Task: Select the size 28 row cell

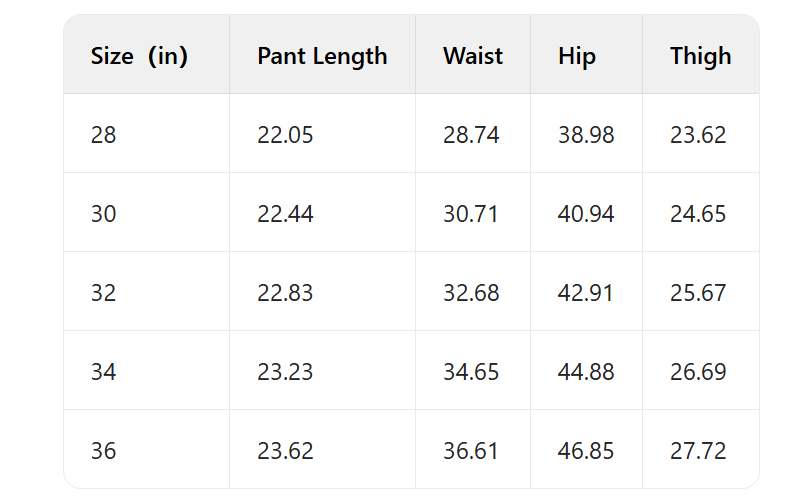Action: pyautogui.click(x=103, y=135)
